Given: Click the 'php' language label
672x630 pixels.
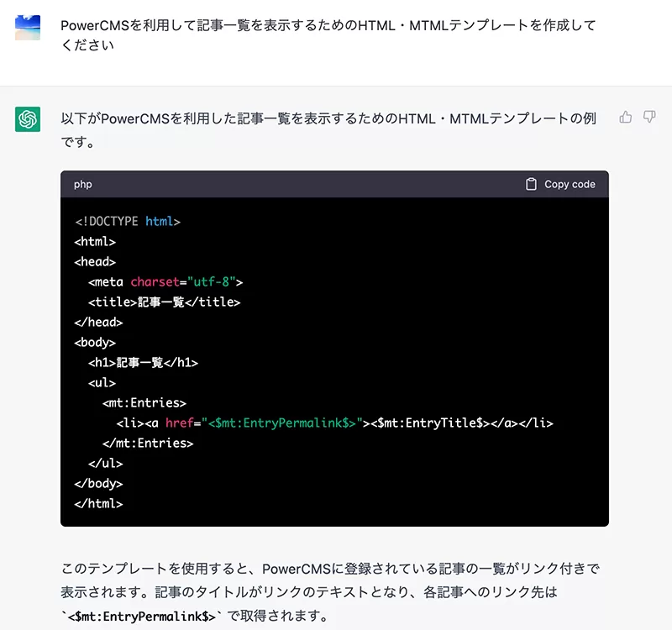Looking at the screenshot, I should tap(82, 184).
